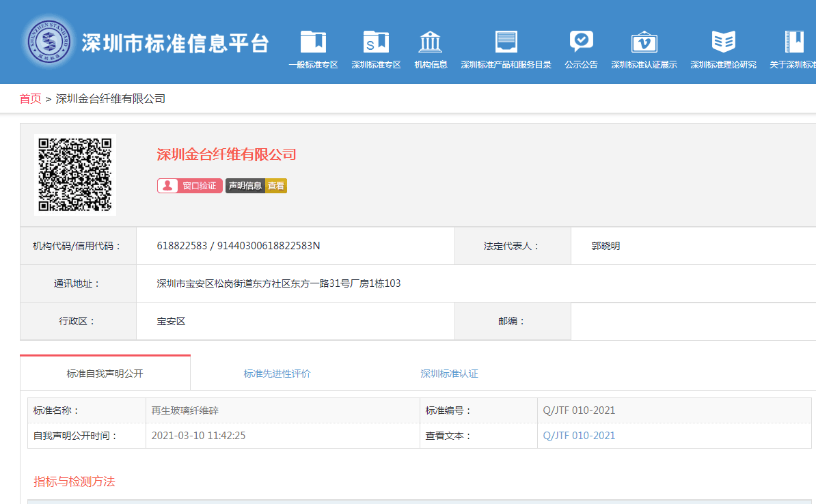Click the red company title 深圳金台纤维有限公司
The image size is (816, 504).
click(226, 154)
